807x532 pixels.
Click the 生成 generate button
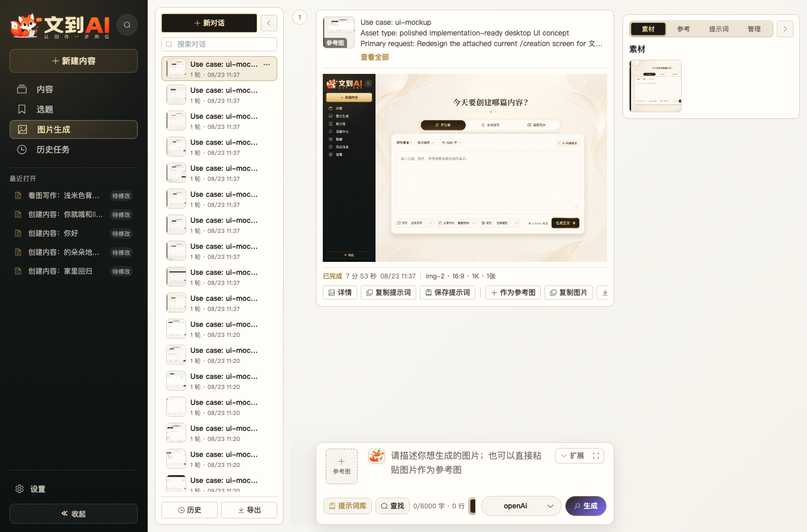pyautogui.click(x=586, y=506)
